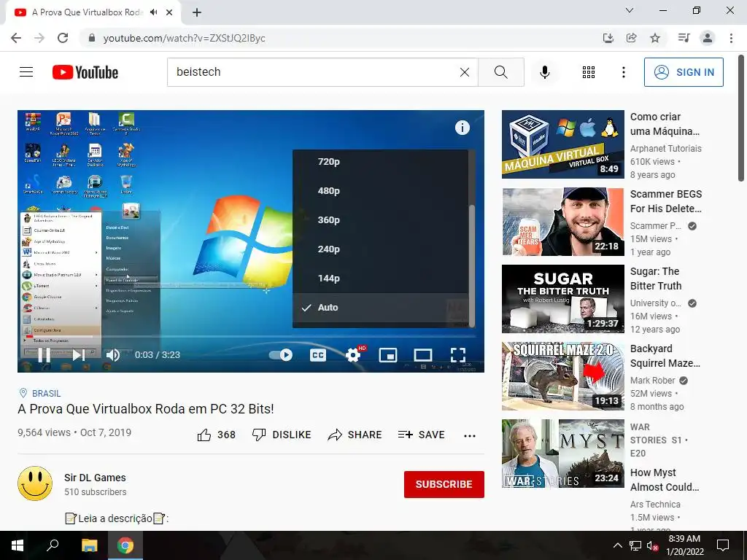Open a new Chrome tab

[197, 13]
